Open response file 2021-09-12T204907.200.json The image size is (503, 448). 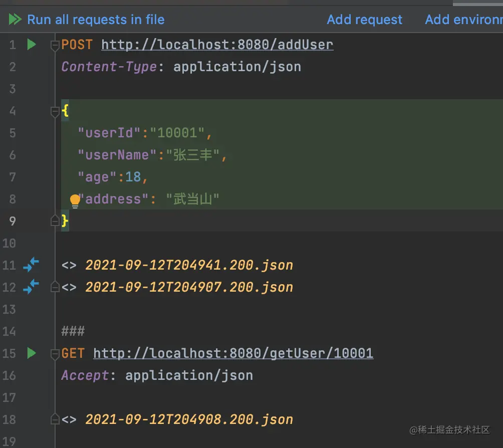click(x=189, y=287)
